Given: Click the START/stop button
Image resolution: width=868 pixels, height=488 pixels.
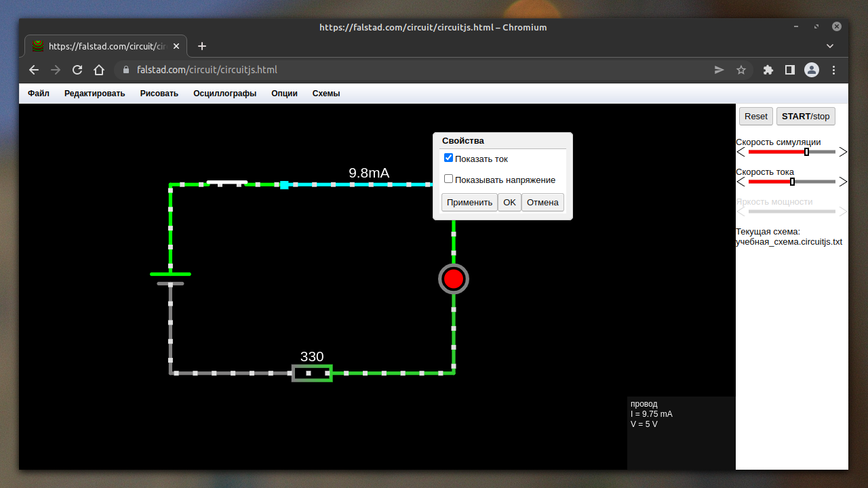Looking at the screenshot, I should (805, 117).
